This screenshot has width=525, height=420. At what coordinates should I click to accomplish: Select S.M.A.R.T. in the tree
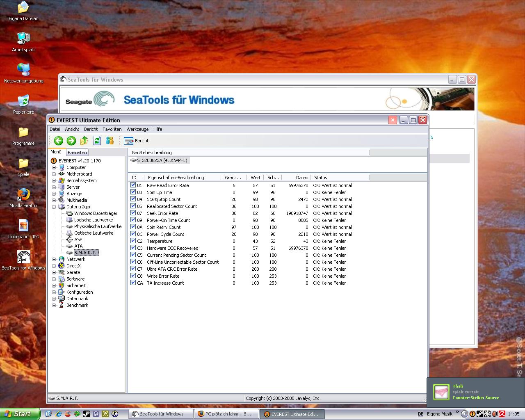coord(86,253)
